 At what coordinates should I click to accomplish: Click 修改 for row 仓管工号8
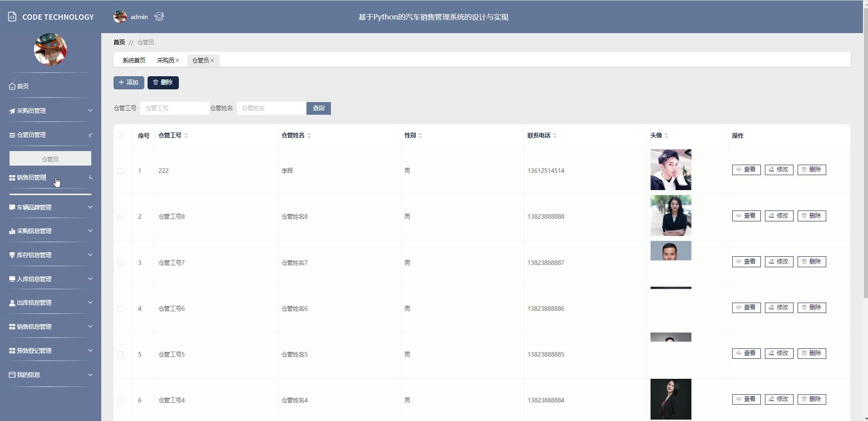(x=779, y=216)
